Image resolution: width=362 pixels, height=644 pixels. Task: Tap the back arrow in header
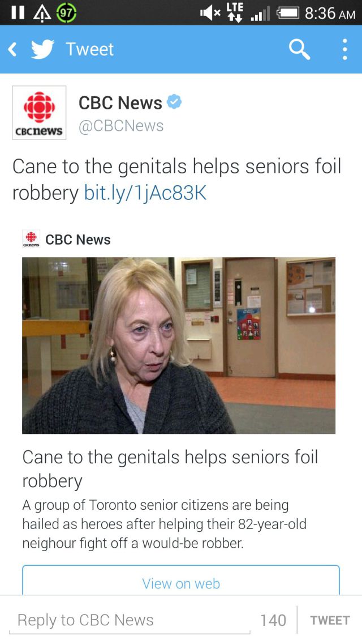pos(12,50)
